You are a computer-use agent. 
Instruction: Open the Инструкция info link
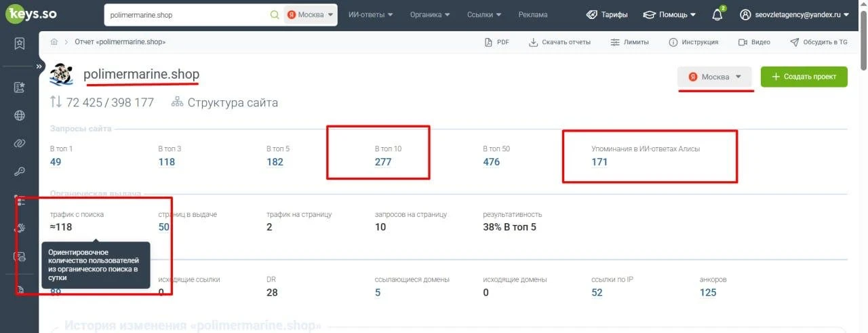693,42
